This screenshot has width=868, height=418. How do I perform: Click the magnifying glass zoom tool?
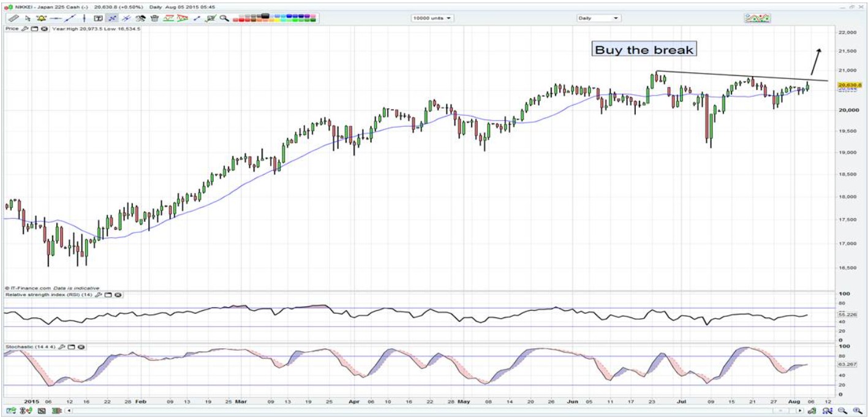[224, 18]
